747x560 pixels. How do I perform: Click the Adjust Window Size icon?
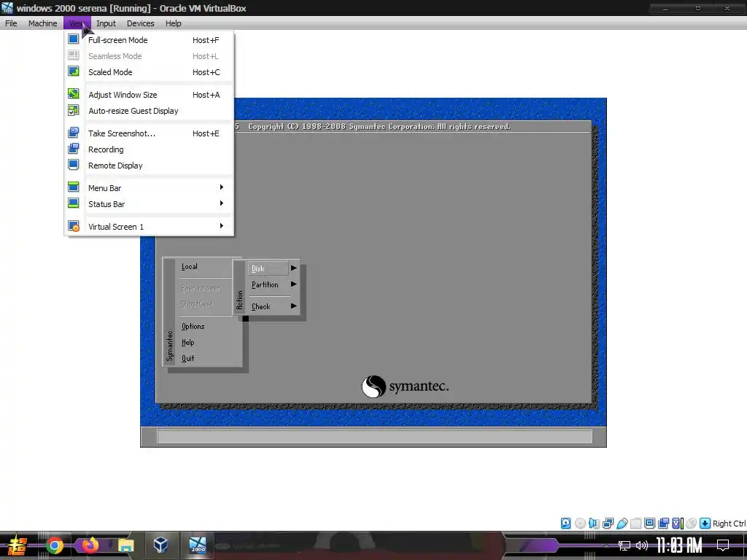[x=74, y=94]
